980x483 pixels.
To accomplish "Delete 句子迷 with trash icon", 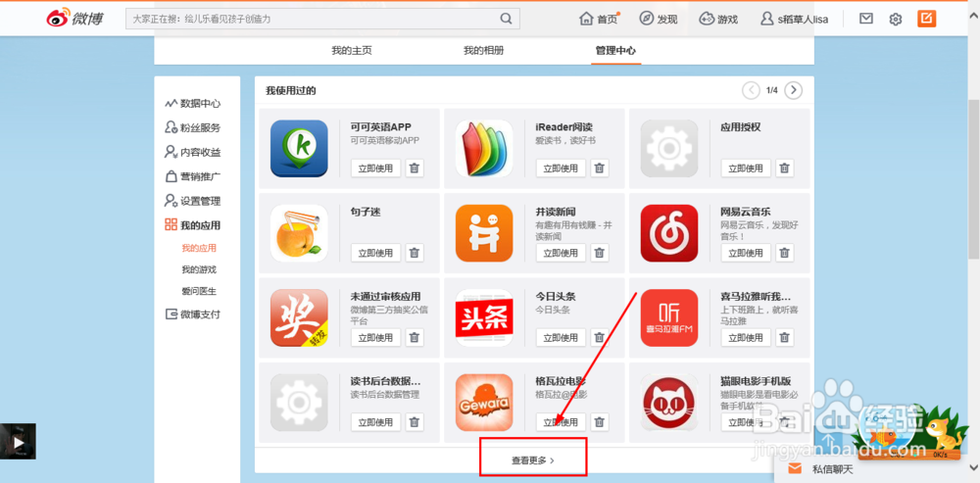I will (415, 253).
